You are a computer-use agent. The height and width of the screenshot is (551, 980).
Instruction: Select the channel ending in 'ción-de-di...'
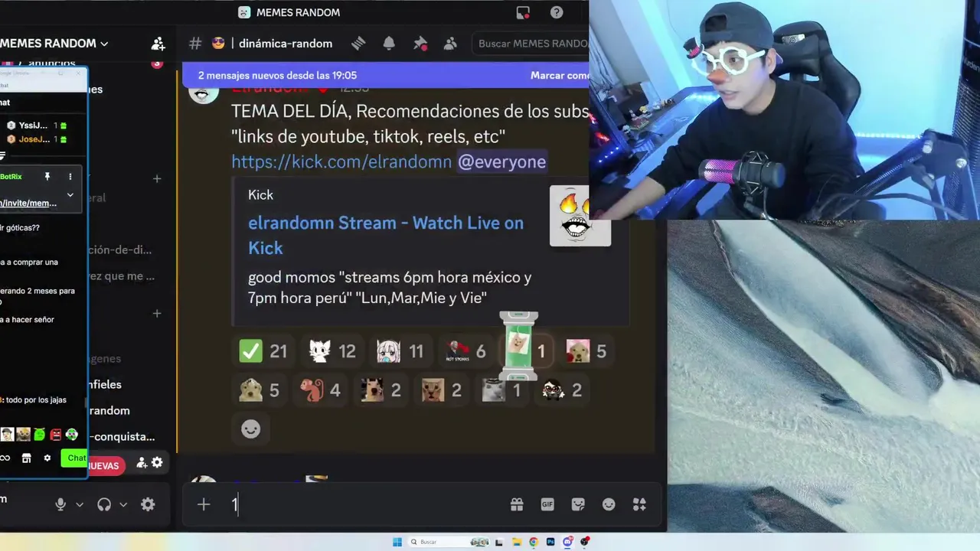pos(119,249)
